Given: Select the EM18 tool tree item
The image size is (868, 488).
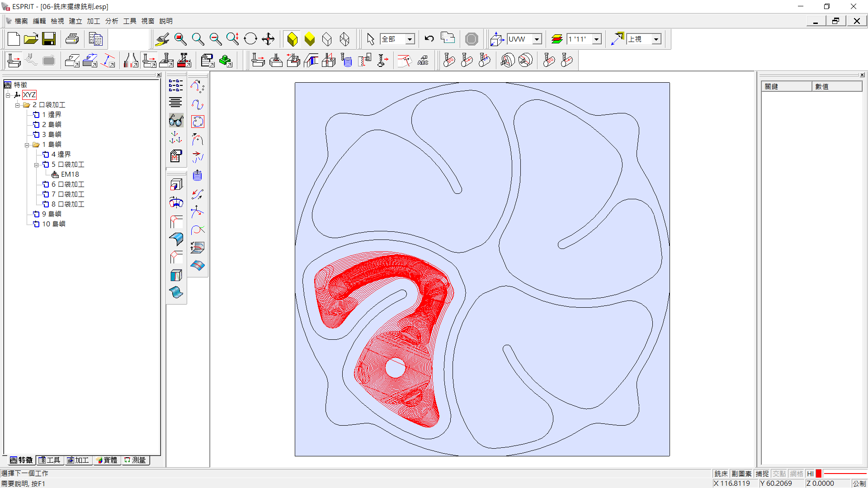Looking at the screenshot, I should [x=70, y=174].
